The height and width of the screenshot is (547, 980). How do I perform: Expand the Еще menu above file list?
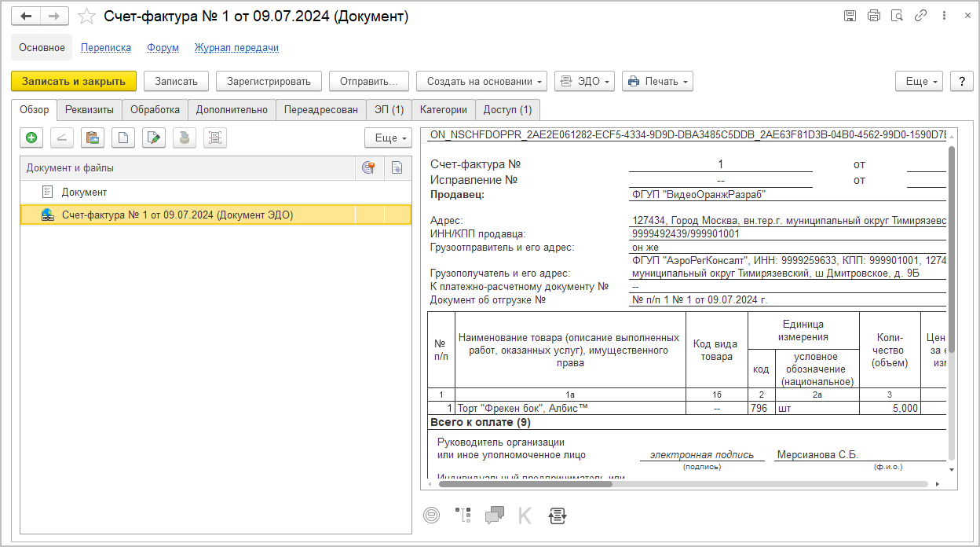point(388,138)
